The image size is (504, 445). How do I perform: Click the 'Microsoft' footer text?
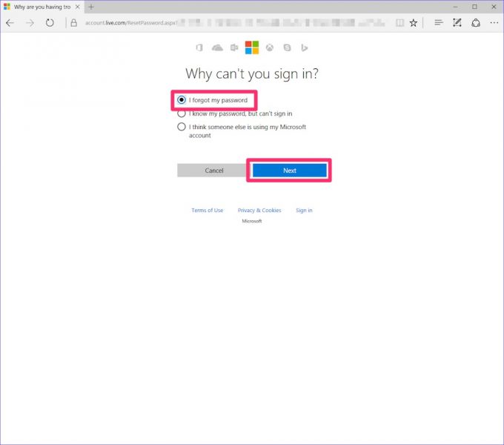[x=252, y=221]
